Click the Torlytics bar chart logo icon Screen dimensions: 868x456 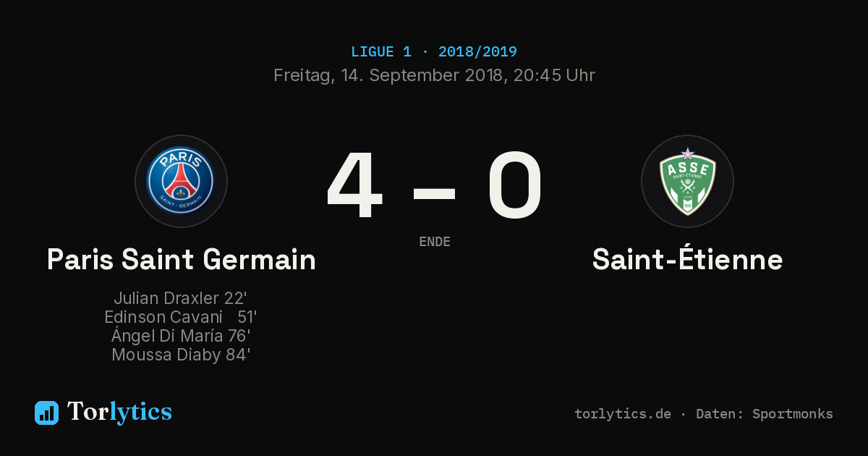click(46, 413)
